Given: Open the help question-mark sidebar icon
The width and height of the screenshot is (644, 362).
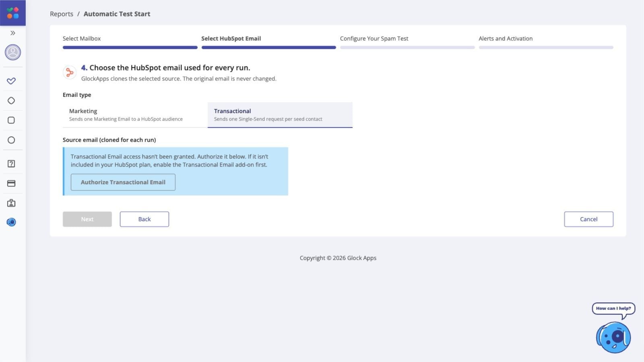Looking at the screenshot, I should [11, 164].
